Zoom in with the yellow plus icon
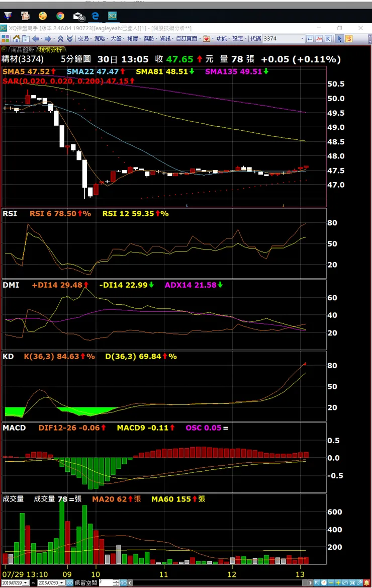This screenshot has height=588, width=372. pos(338,583)
